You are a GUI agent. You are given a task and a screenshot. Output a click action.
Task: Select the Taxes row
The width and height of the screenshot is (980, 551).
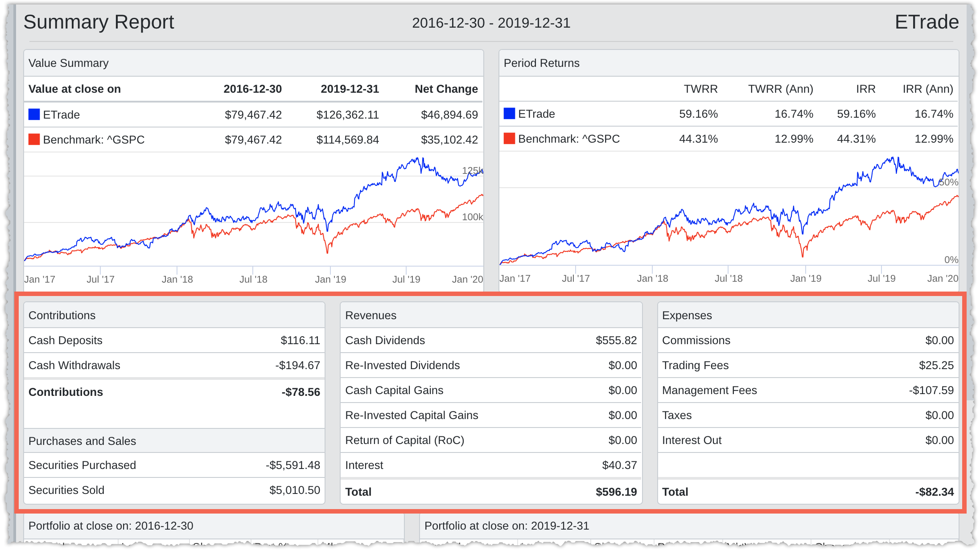[808, 415]
